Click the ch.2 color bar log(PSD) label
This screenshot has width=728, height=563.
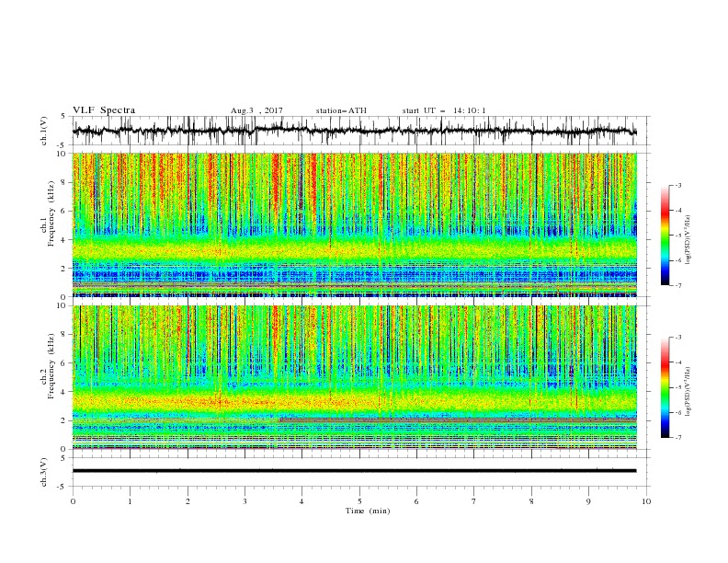coord(688,391)
